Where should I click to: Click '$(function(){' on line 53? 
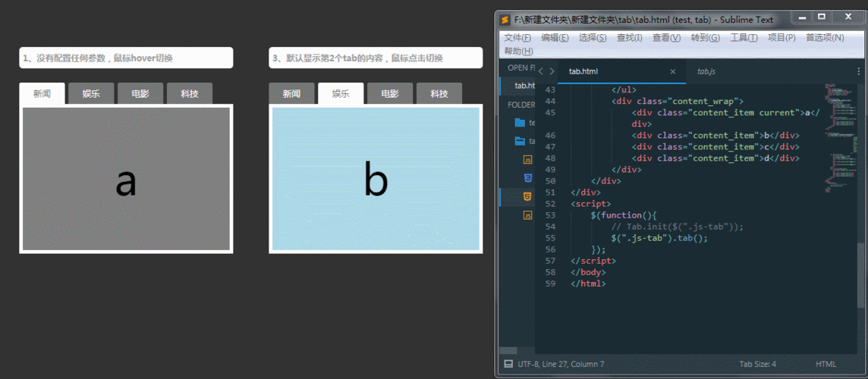tap(624, 215)
